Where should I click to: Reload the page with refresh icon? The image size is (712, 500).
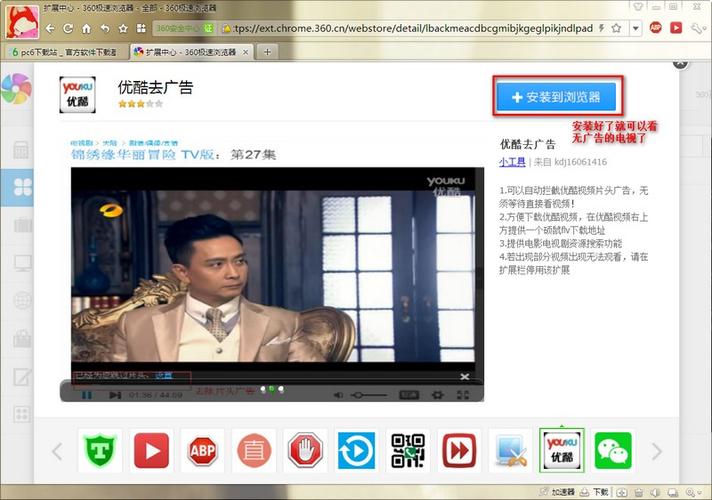click(68, 29)
